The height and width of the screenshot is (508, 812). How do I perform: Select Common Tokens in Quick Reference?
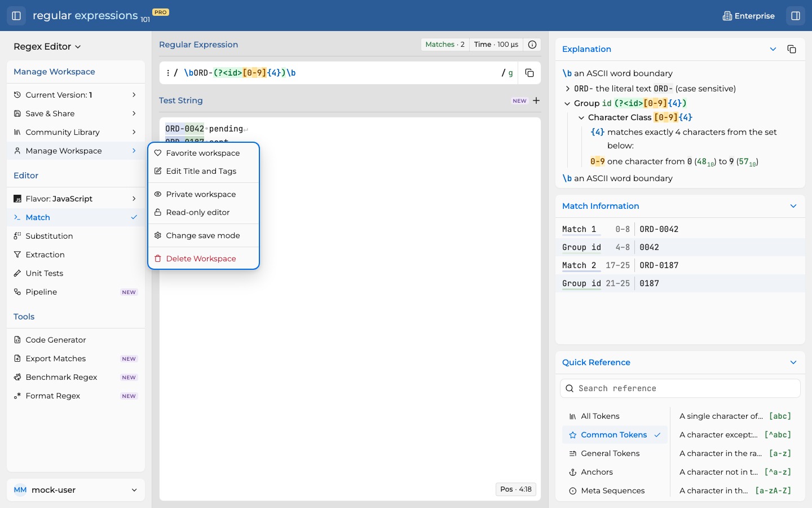(x=615, y=435)
